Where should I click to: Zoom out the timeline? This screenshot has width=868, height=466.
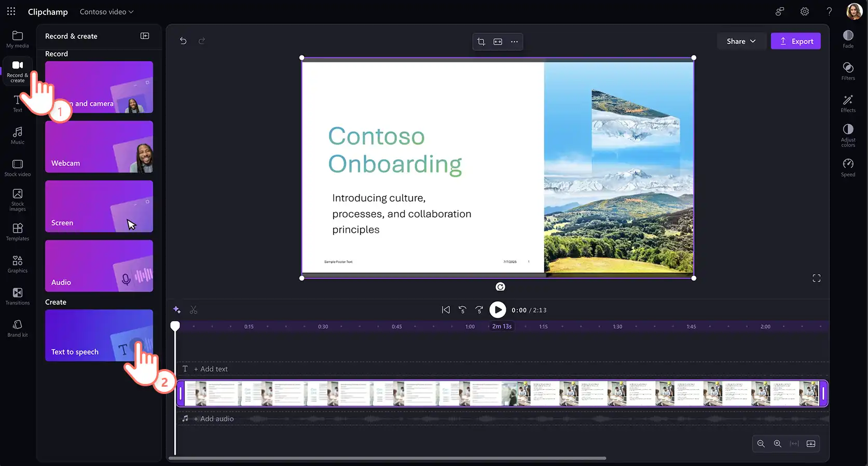(x=761, y=444)
